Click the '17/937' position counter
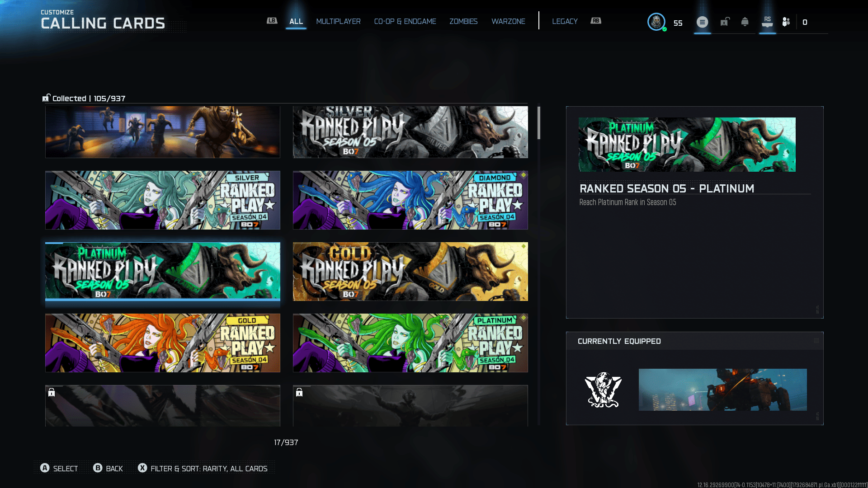The height and width of the screenshot is (488, 868). tap(286, 442)
